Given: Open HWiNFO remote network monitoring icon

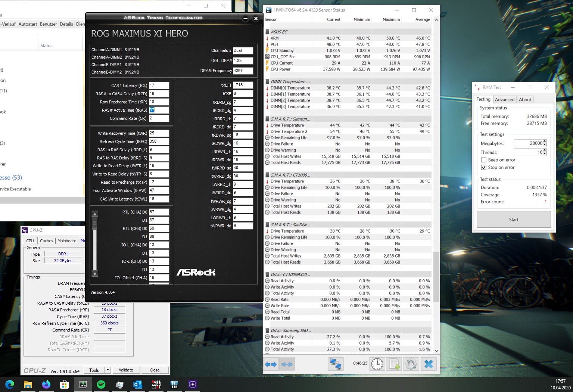Looking at the screenshot, I should [x=336, y=364].
